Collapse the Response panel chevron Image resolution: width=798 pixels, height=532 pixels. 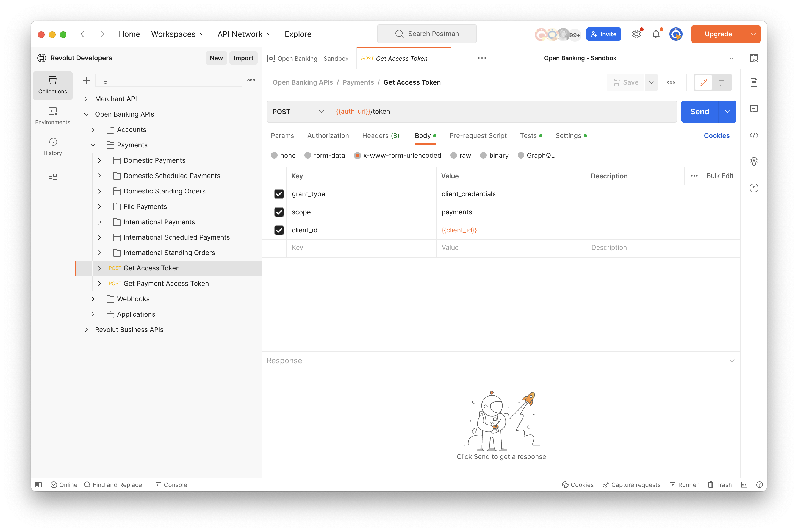tap(731, 361)
